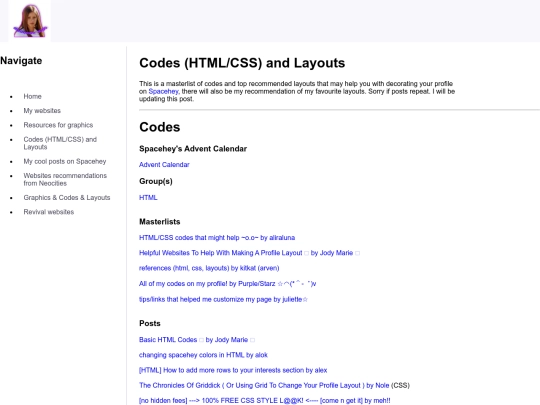
Task: Open add more rows post by alex
Action: click(x=233, y=370)
